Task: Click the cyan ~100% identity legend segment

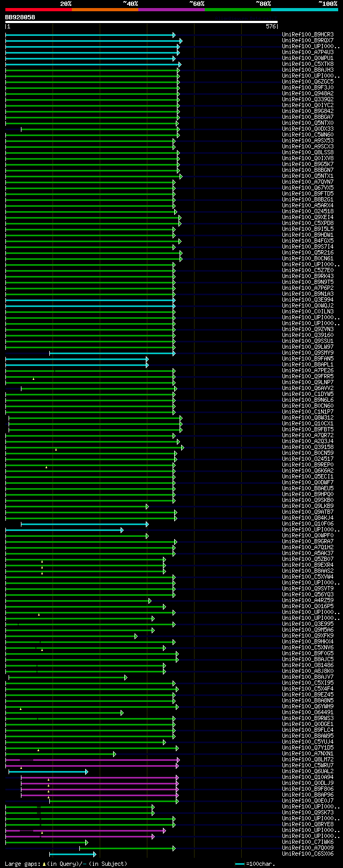Action: coord(304,10)
